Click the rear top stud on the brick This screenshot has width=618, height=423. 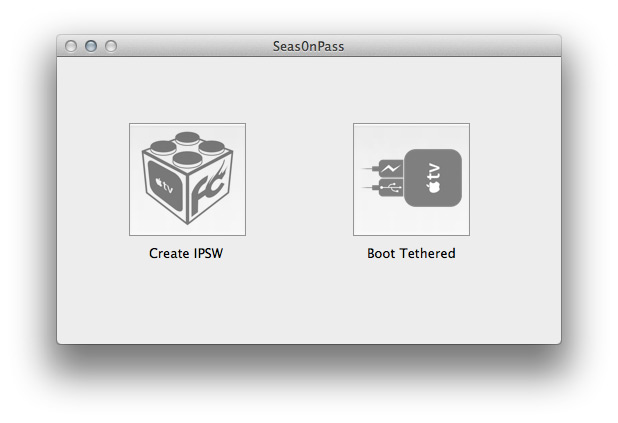(x=188, y=137)
